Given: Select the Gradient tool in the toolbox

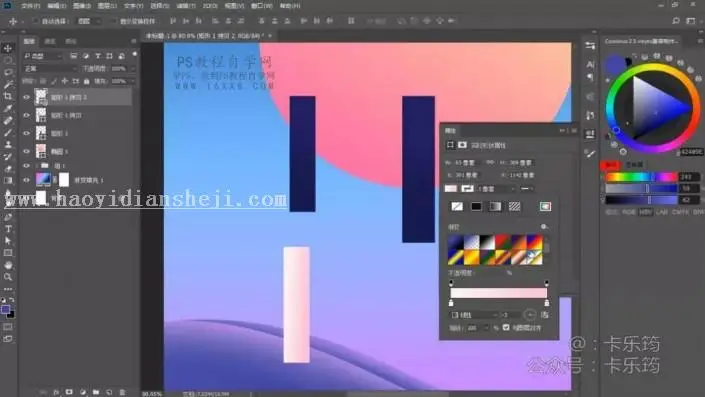Looking at the screenshot, I should click(8, 180).
